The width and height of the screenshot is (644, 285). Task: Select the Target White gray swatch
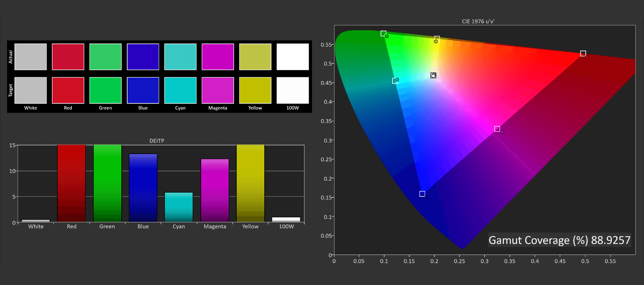[31, 90]
